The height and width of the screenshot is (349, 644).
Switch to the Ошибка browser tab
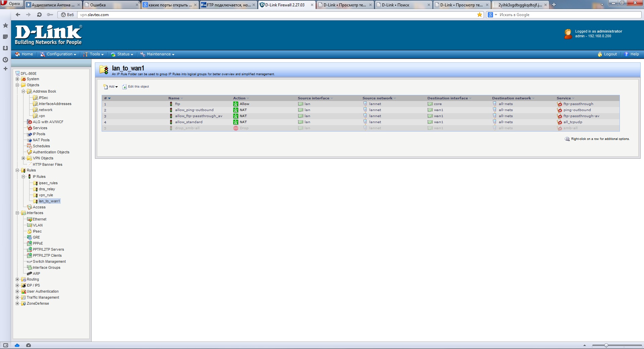[111, 5]
